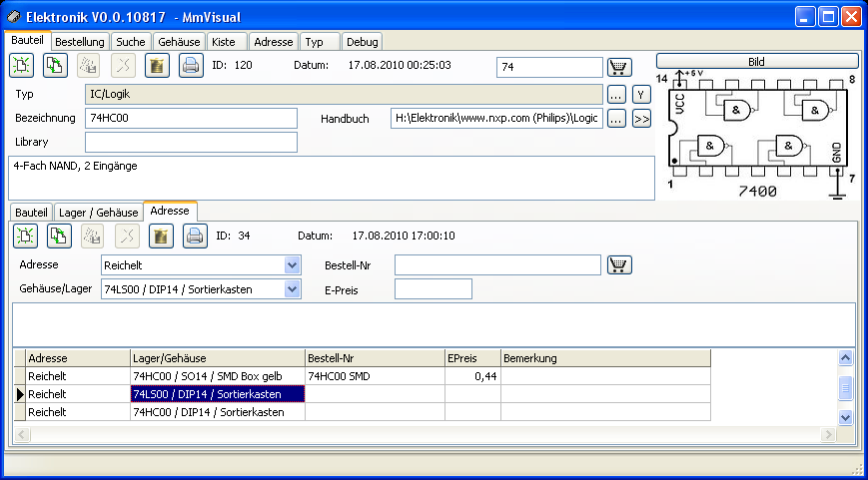Click the >> button beside Handbuch
Image resolution: width=868 pixels, height=480 pixels.
pyautogui.click(x=641, y=119)
